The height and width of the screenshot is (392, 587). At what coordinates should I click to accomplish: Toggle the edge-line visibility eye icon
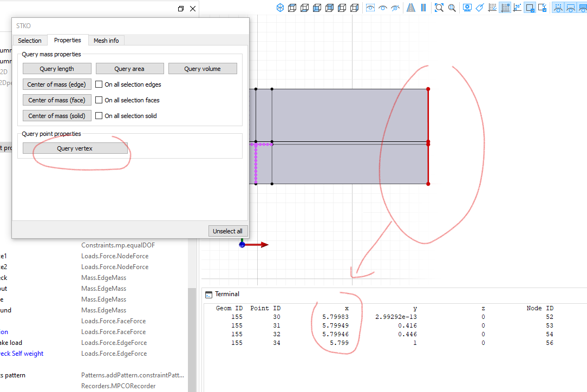pyautogui.click(x=571, y=8)
